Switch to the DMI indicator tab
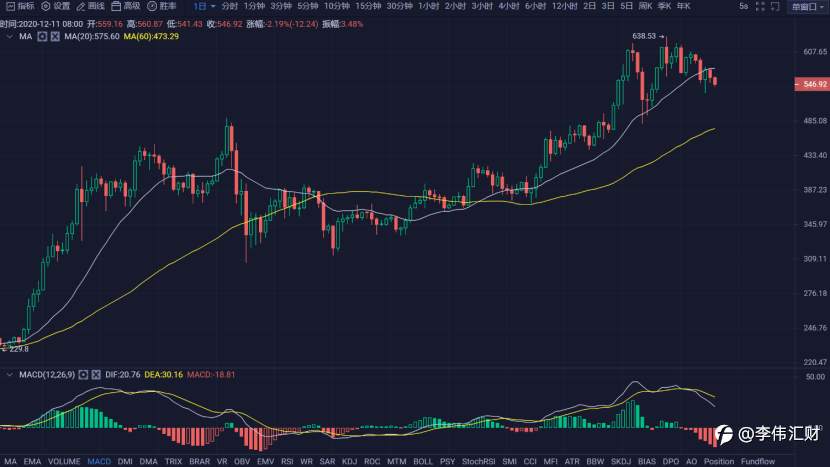Screen dimensions: 830x467 pos(125,461)
